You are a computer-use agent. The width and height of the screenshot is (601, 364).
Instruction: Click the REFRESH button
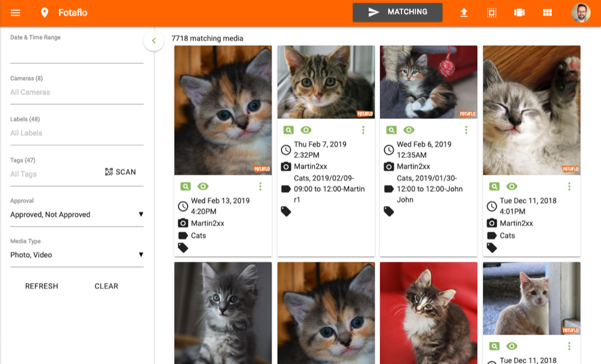click(x=42, y=287)
